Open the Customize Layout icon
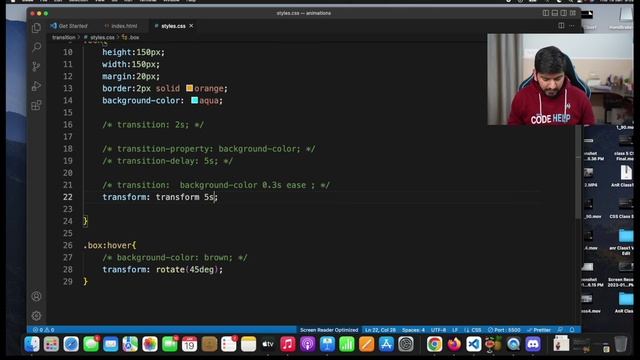 pyautogui.click(x=573, y=13)
